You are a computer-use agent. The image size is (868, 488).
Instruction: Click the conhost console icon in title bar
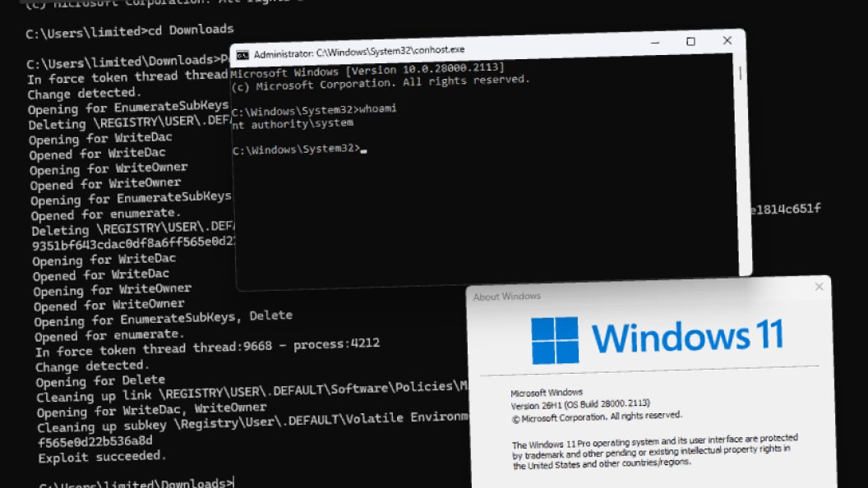(x=242, y=55)
